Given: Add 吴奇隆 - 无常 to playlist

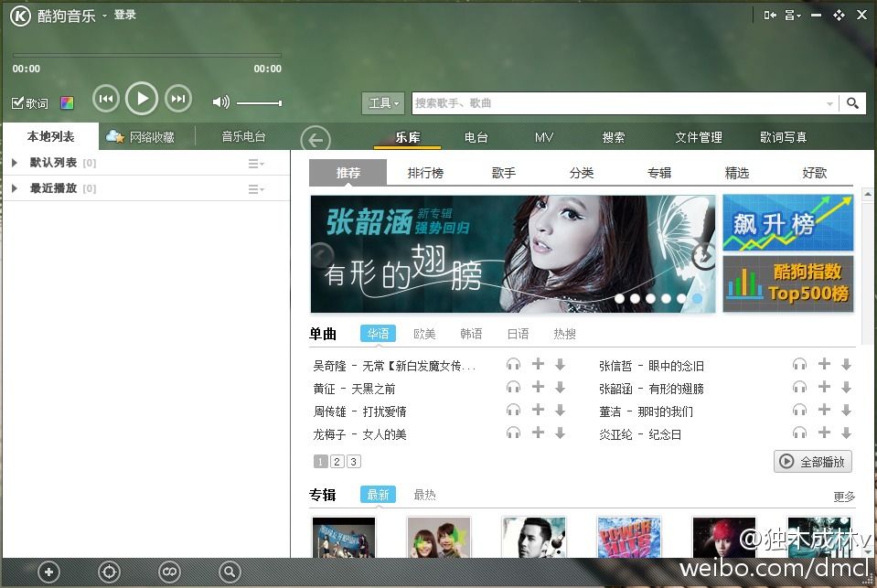Looking at the screenshot, I should pyautogui.click(x=538, y=364).
